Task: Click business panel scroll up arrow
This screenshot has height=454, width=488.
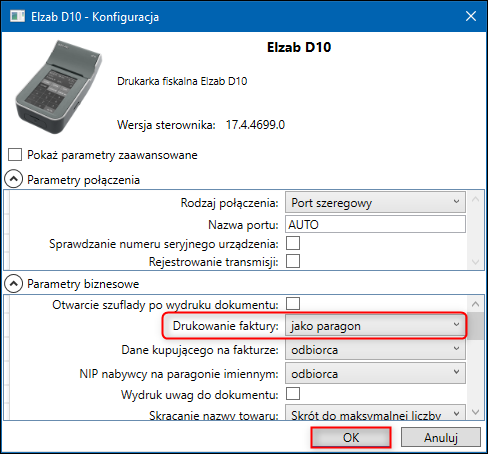Action: (475, 304)
